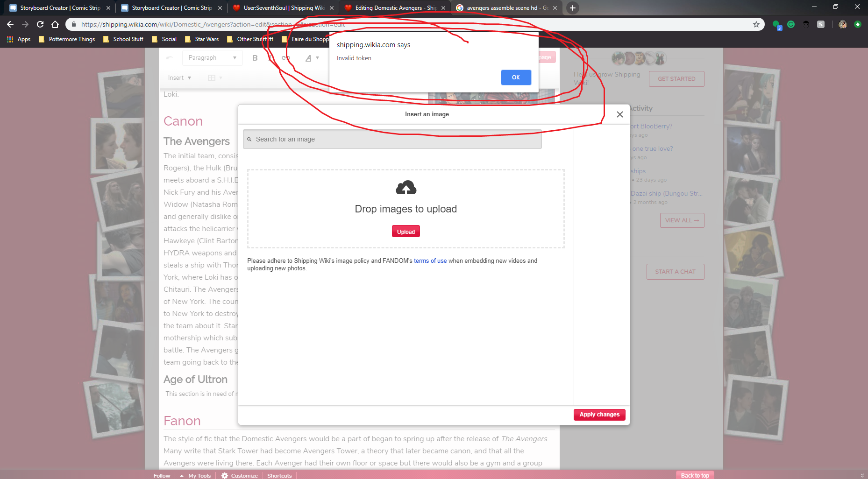Open the School Stuff bookmark folder

[123, 39]
